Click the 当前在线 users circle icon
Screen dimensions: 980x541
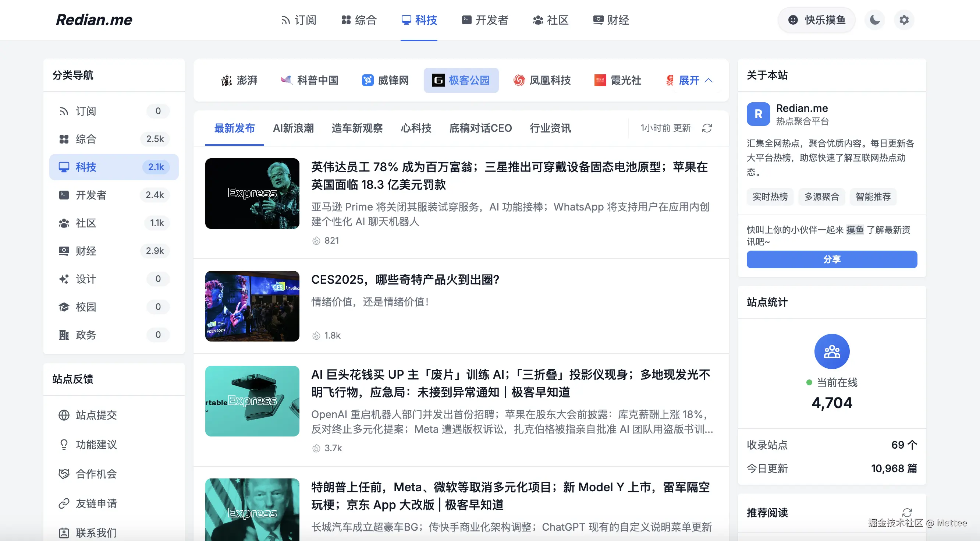coord(832,351)
